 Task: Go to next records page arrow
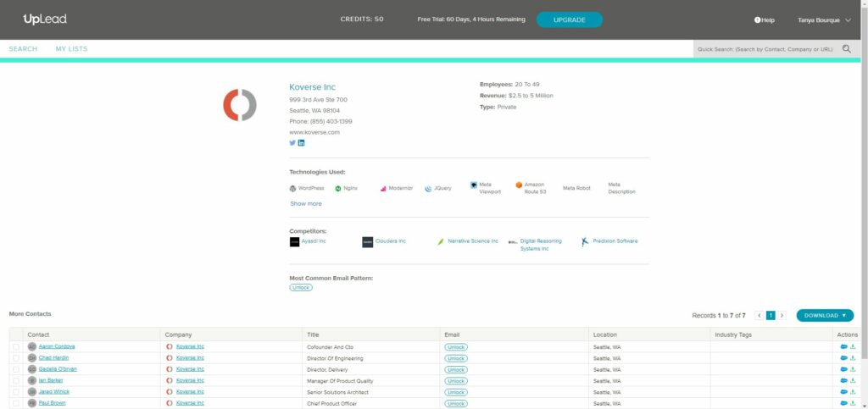(782, 316)
